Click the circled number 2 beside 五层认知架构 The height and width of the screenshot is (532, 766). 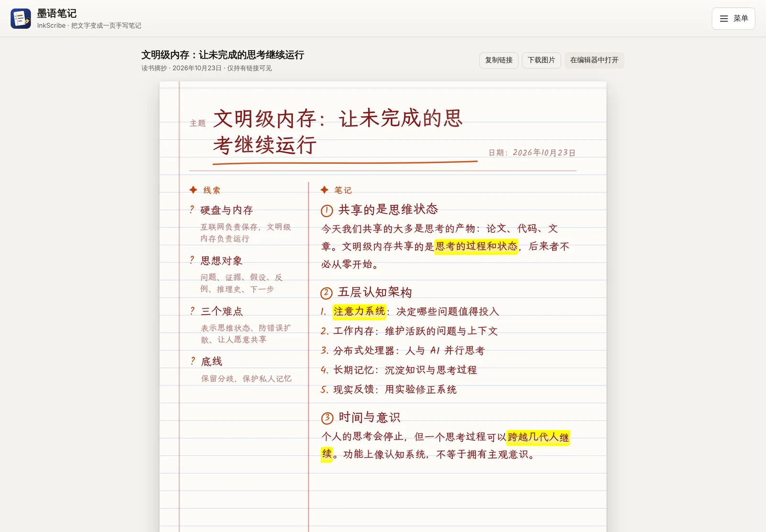[327, 293]
